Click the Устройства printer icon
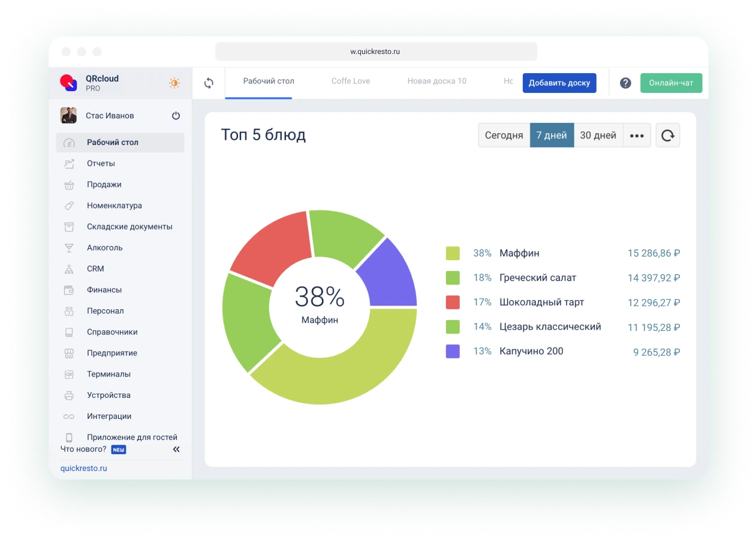 [x=70, y=395]
